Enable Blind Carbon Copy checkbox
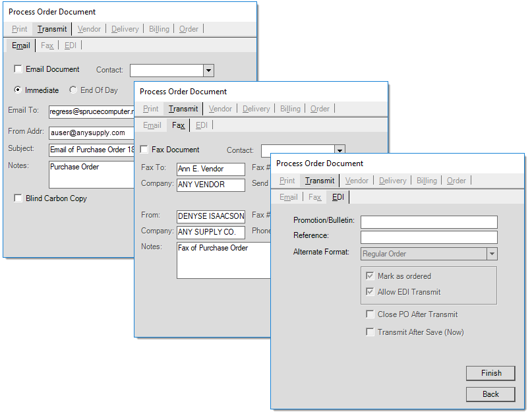 click(x=18, y=198)
